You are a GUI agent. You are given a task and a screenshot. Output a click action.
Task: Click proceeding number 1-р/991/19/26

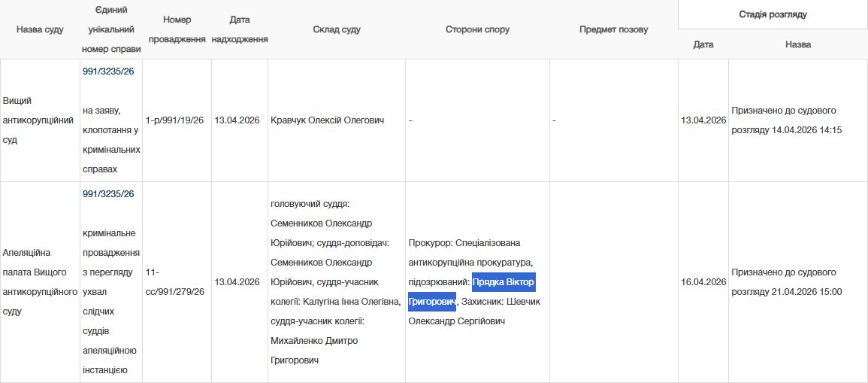coord(174,120)
